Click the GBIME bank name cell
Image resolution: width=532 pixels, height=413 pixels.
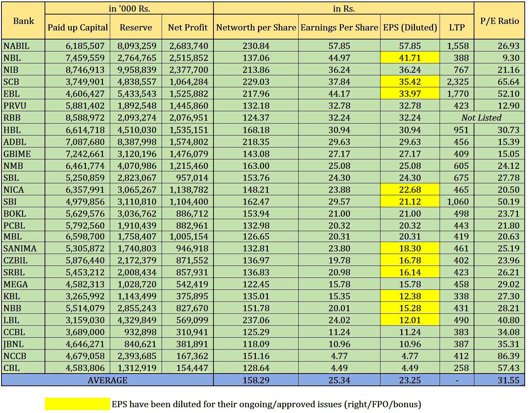click(23, 153)
